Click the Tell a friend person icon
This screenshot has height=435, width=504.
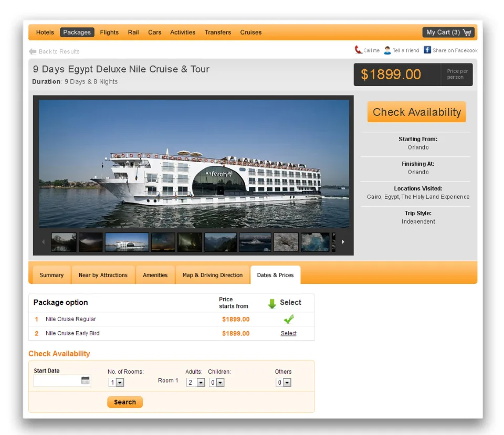coord(387,50)
